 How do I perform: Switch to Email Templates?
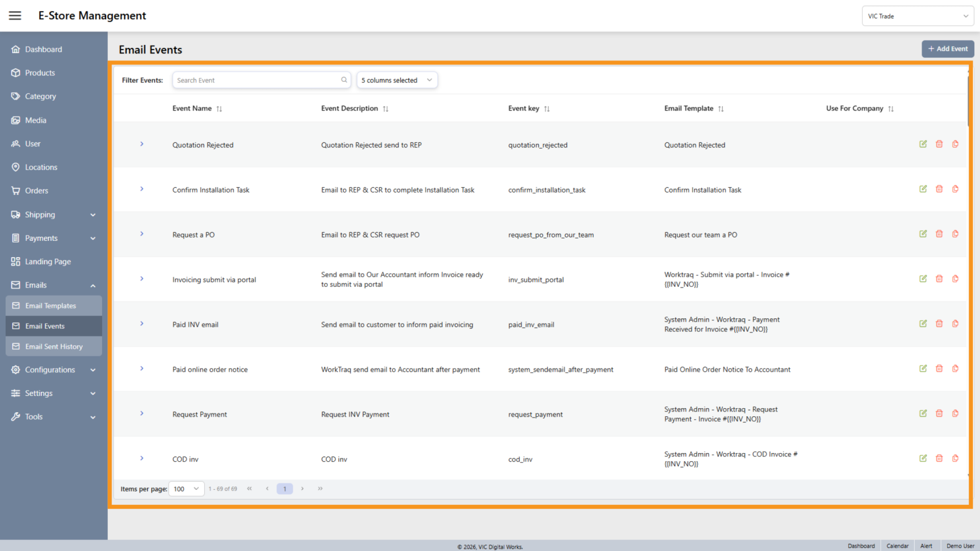click(x=50, y=305)
